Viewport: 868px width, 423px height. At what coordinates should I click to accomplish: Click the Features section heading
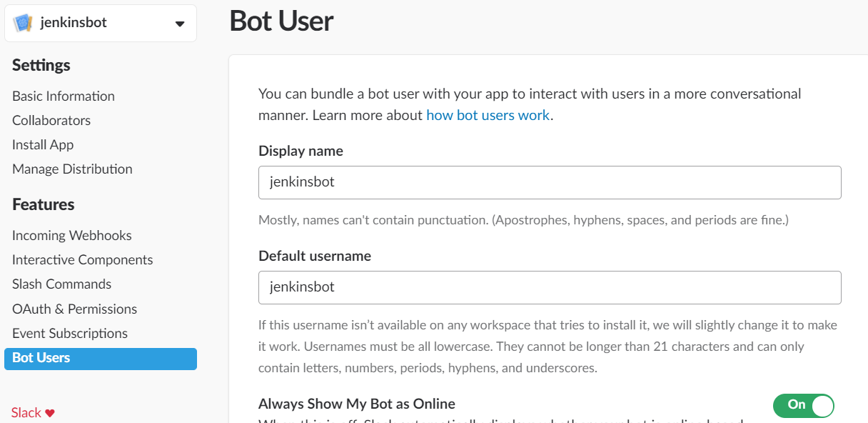tap(44, 204)
